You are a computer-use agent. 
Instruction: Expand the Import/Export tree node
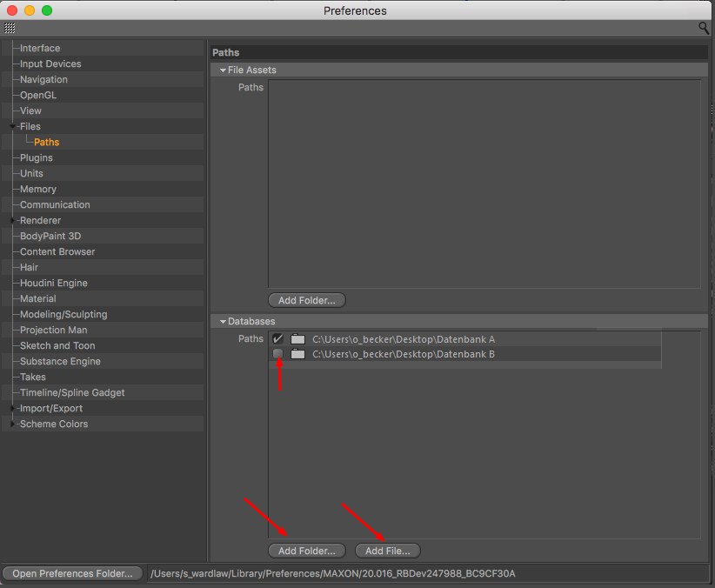(x=12, y=408)
